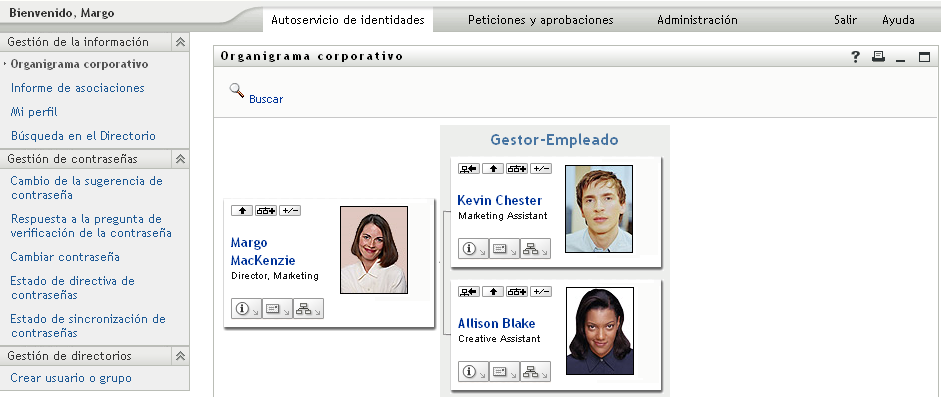Collapse the Gestión de directorios section
This screenshot has width=941, height=397.
point(180,356)
